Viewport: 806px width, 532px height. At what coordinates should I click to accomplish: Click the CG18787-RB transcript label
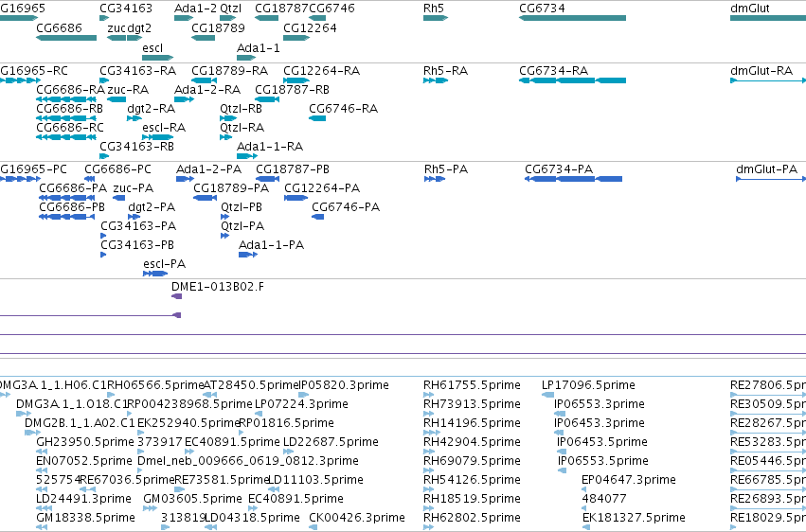(x=292, y=90)
